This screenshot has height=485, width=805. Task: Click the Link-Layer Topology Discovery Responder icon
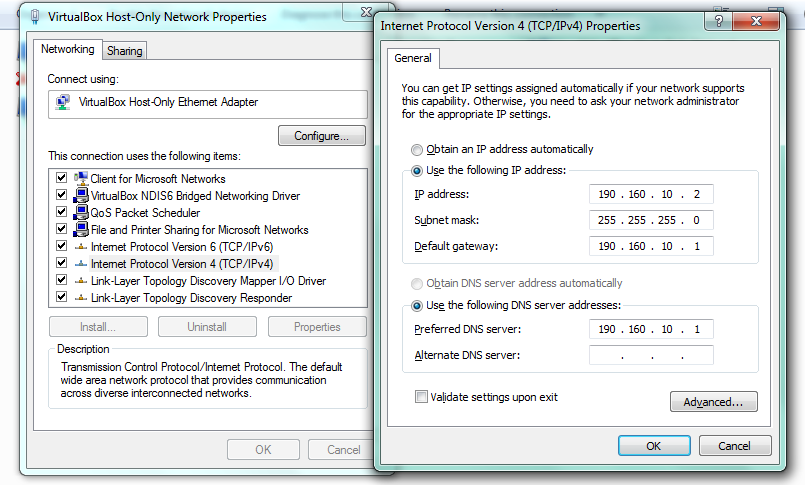point(81,297)
